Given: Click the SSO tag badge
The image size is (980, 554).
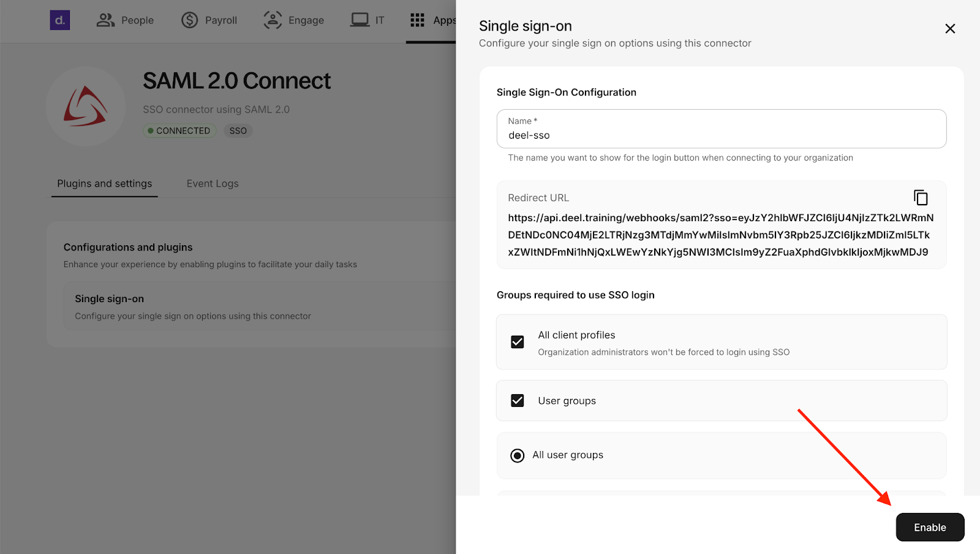Looking at the screenshot, I should (238, 131).
